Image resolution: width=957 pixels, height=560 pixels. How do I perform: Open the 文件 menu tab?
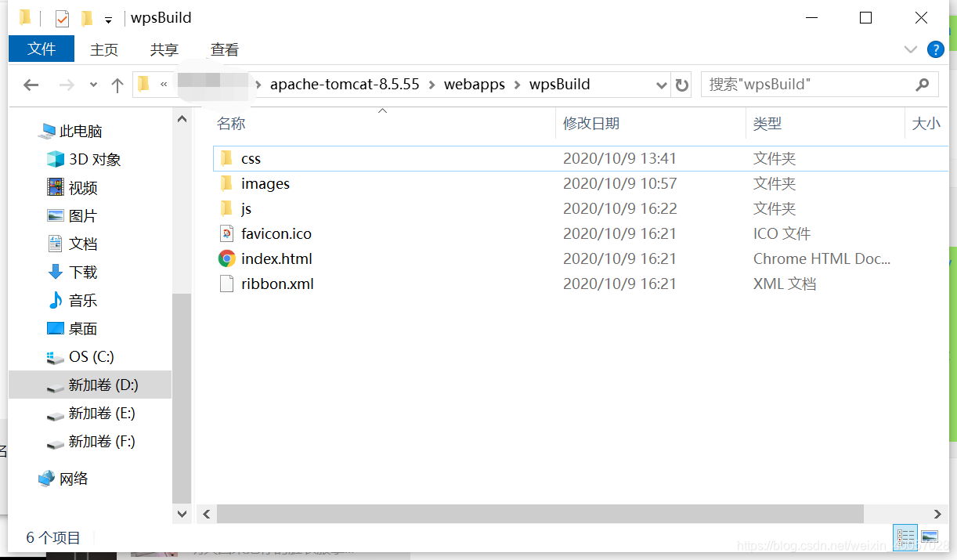[42, 49]
